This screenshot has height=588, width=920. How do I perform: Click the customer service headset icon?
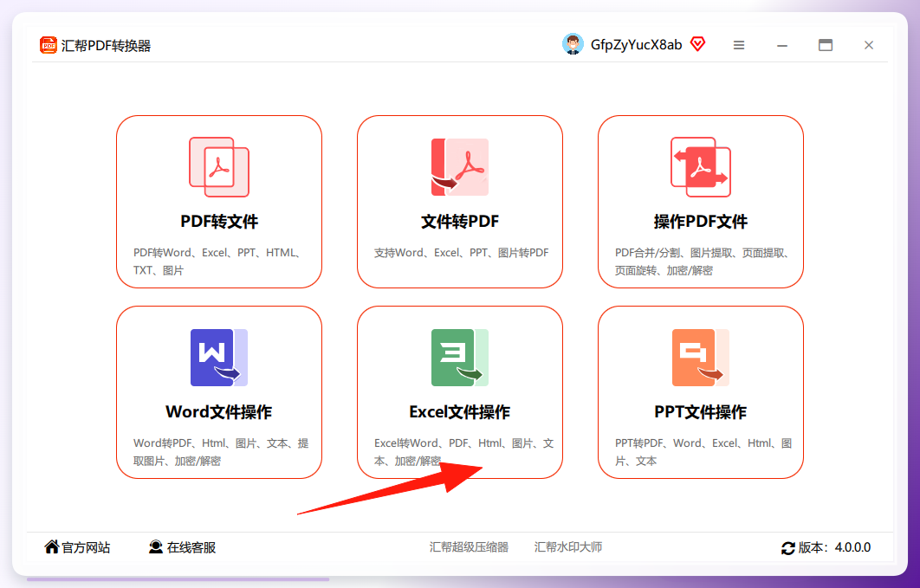click(155, 547)
